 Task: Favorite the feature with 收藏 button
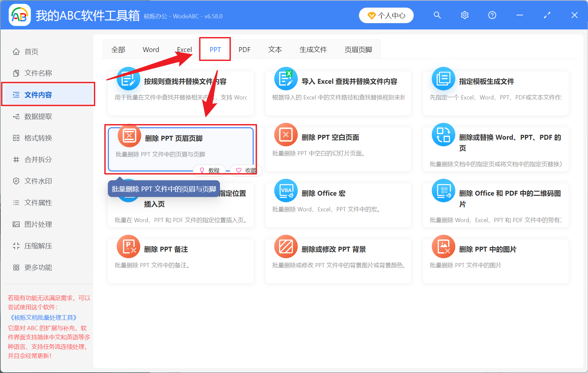(246, 170)
